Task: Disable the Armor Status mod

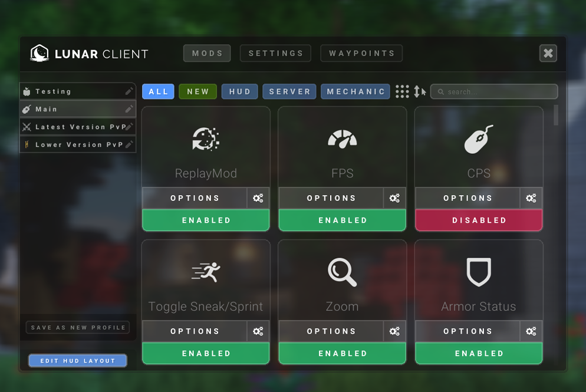Action: point(478,353)
